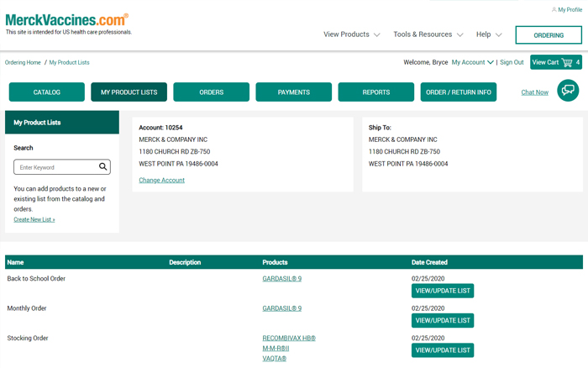Select the MY PRODUCT LISTS tab
Image resolution: width=588 pixels, height=368 pixels.
(129, 92)
